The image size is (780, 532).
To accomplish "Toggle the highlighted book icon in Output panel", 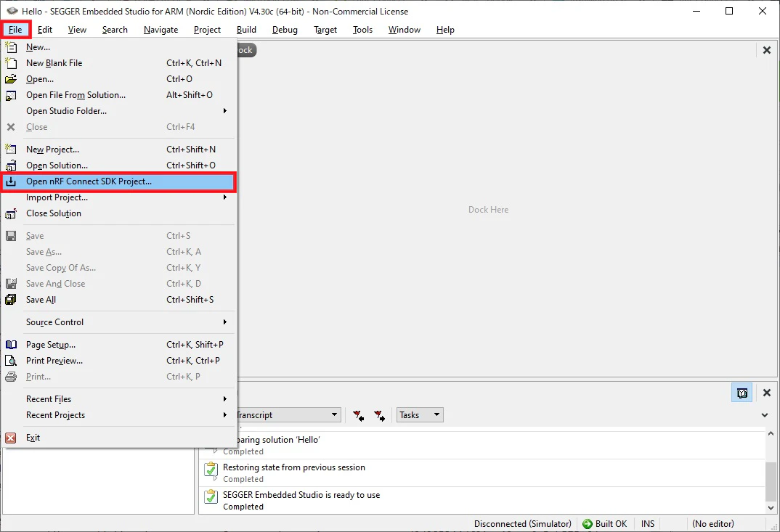I will [x=742, y=393].
